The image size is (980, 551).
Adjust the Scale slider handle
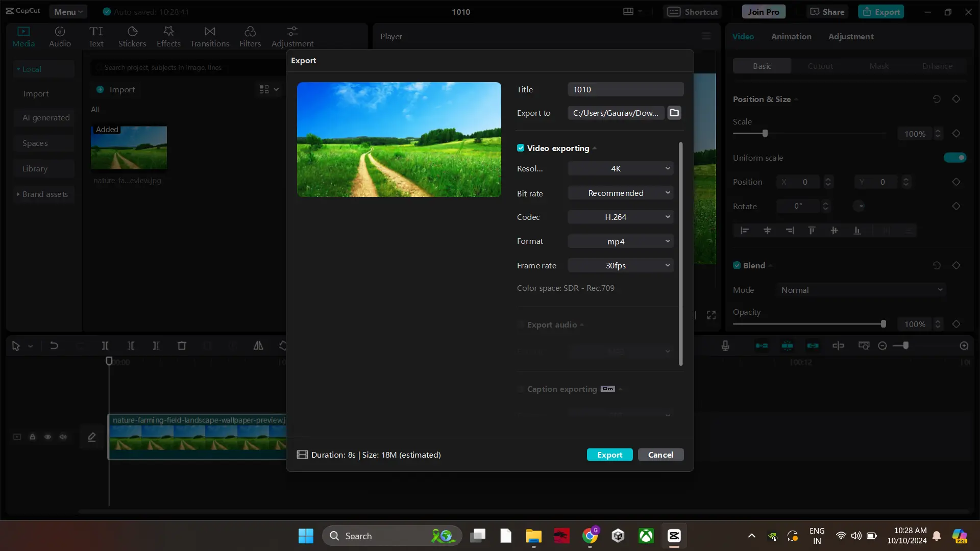click(x=765, y=133)
